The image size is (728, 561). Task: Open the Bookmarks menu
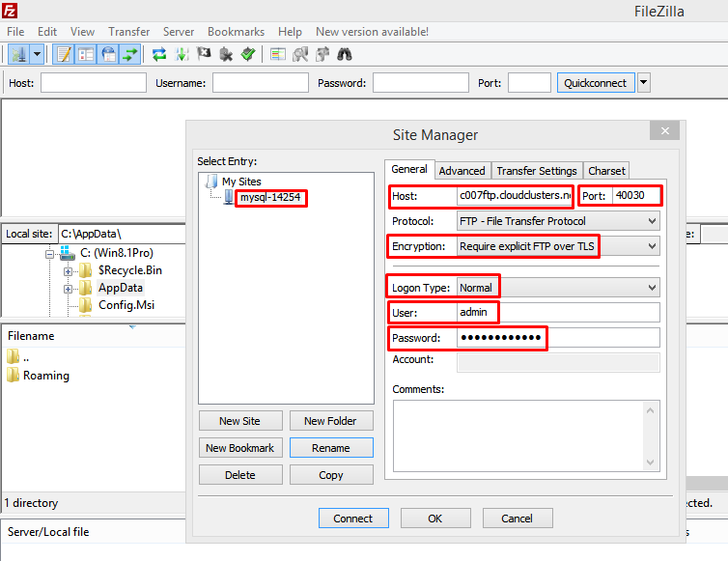pos(236,32)
